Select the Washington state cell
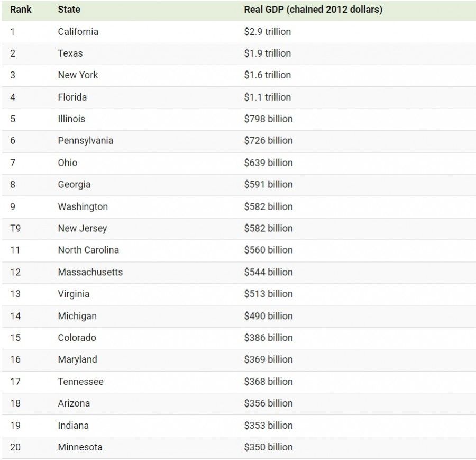 [83, 206]
